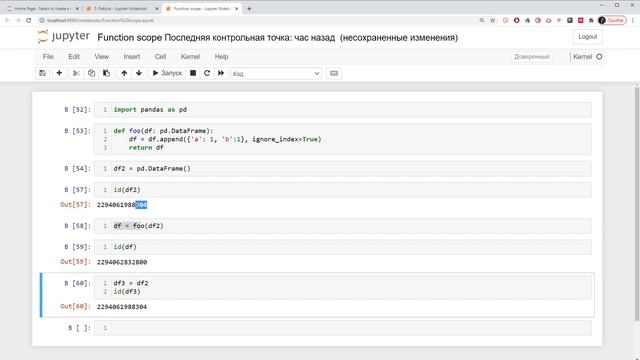Bookmark this page with star icon
Image resolution: width=640 pixels, height=360 pixels.
click(493, 20)
